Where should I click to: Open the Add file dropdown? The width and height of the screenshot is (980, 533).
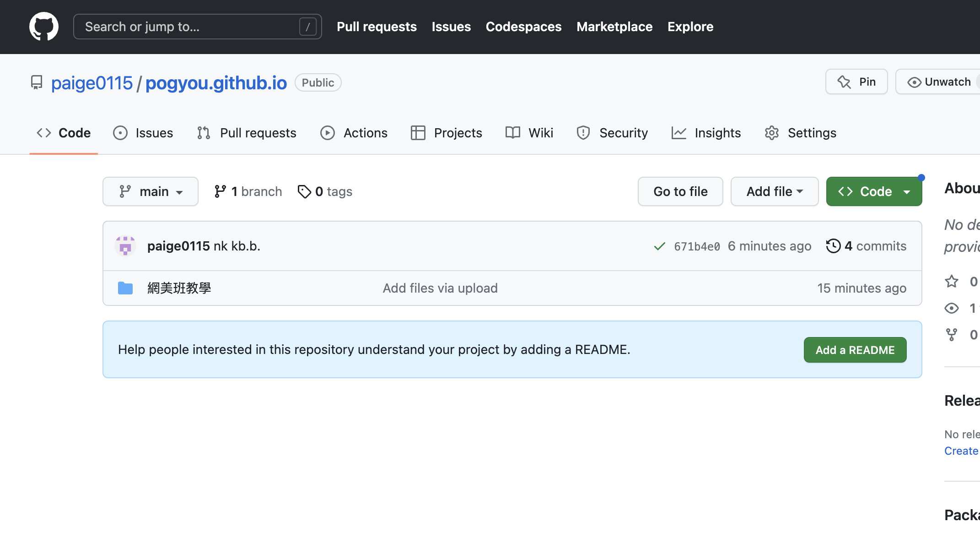pos(774,191)
